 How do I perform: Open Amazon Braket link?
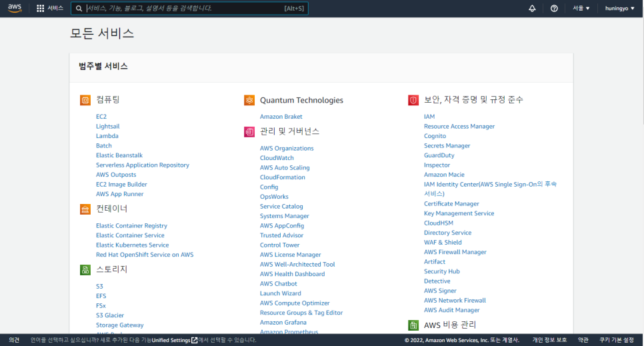(281, 117)
